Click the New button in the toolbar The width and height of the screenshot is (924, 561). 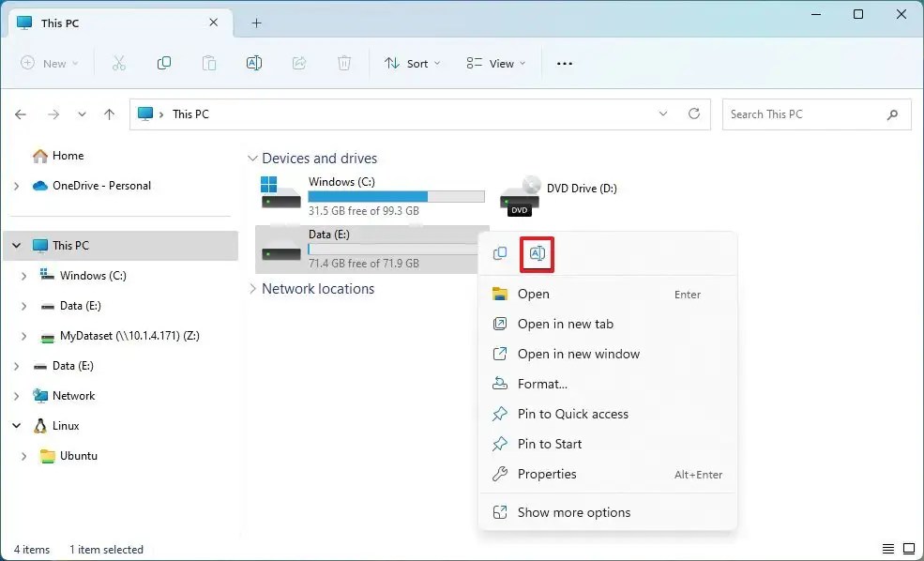coord(49,63)
